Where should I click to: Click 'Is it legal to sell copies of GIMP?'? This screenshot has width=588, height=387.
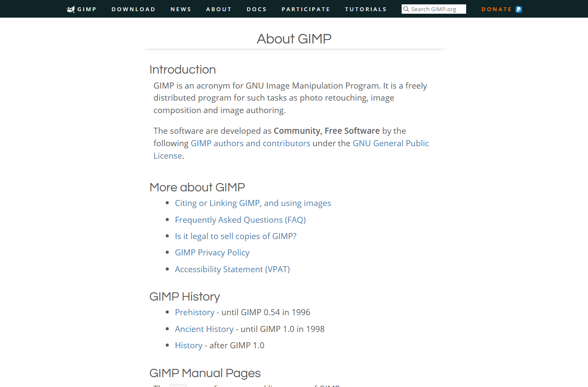[x=235, y=236]
